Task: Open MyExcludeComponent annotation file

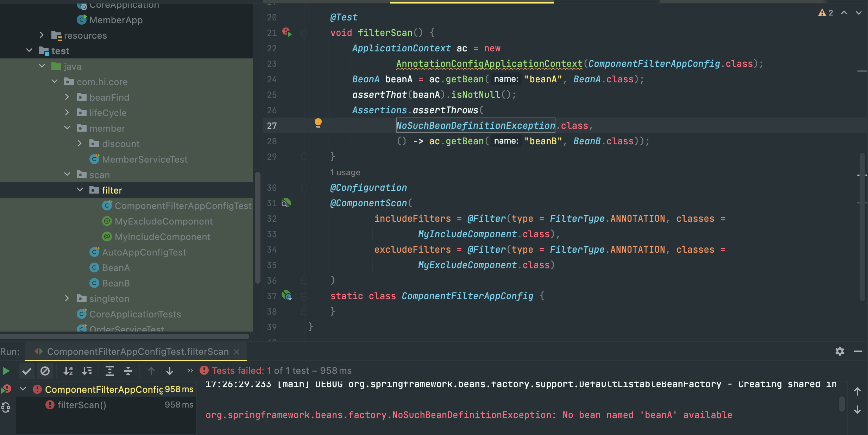Action: click(x=164, y=221)
